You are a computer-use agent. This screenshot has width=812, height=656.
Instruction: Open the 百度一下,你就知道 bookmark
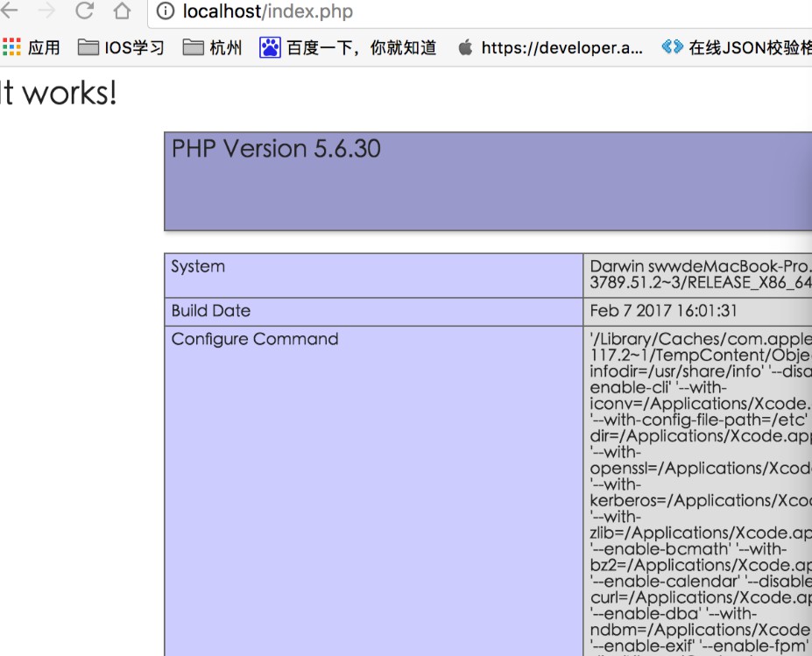(349, 47)
